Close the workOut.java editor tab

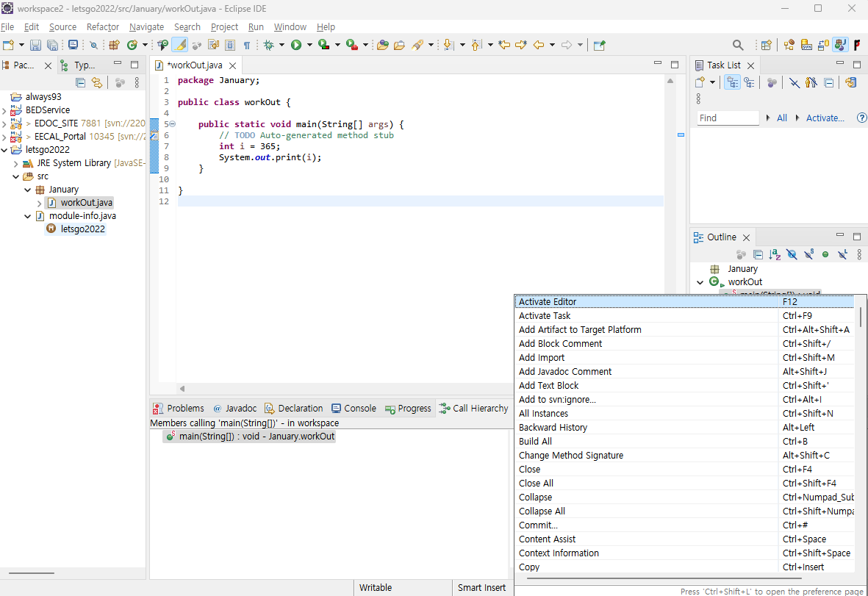232,66
